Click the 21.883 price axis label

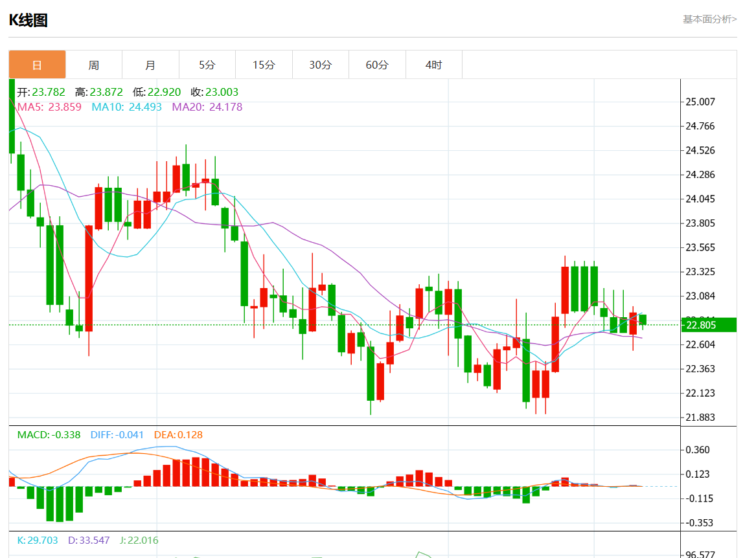coord(700,418)
